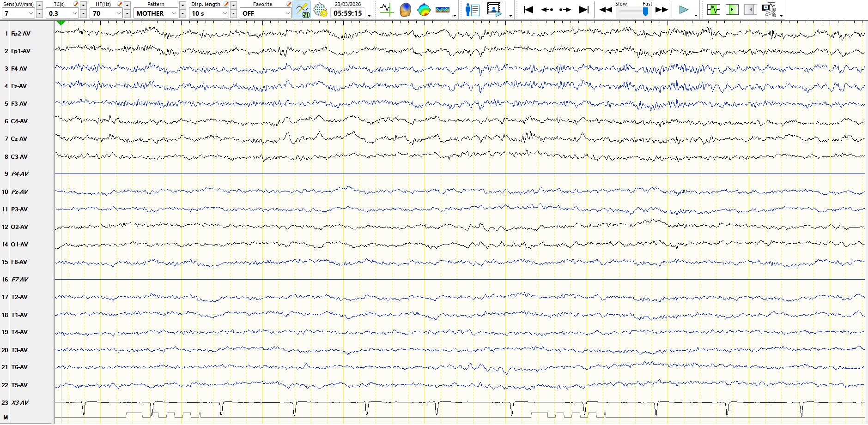Open the topographic voltage map icon
Viewport: 868px width, 425px height.
tap(424, 9)
